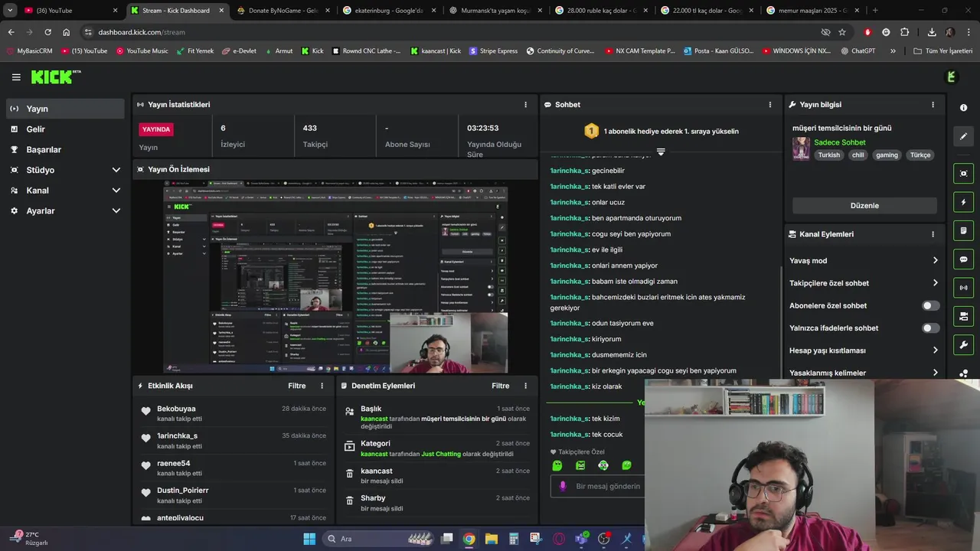980x551 pixels.
Task: Click the broadcast signal icon in right sidebar
Action: pos(964,288)
